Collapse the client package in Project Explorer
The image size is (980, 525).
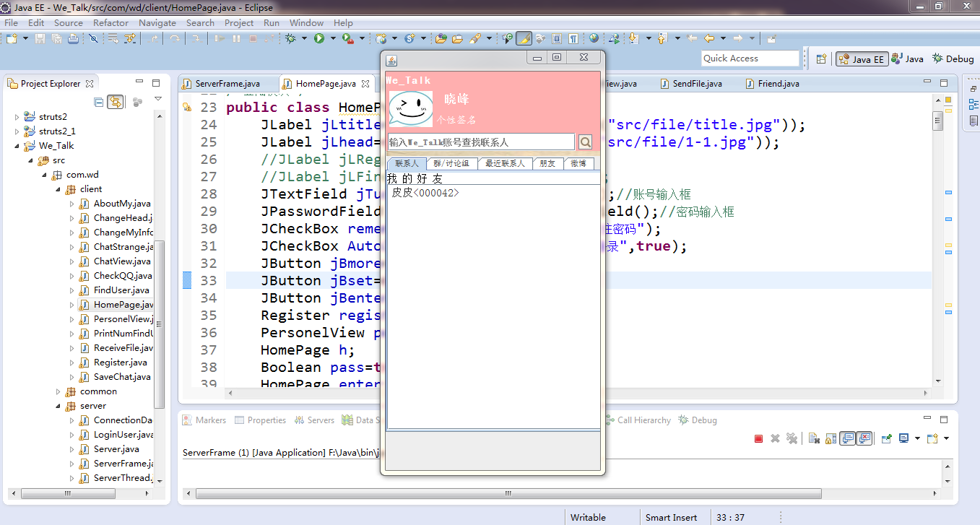point(60,189)
